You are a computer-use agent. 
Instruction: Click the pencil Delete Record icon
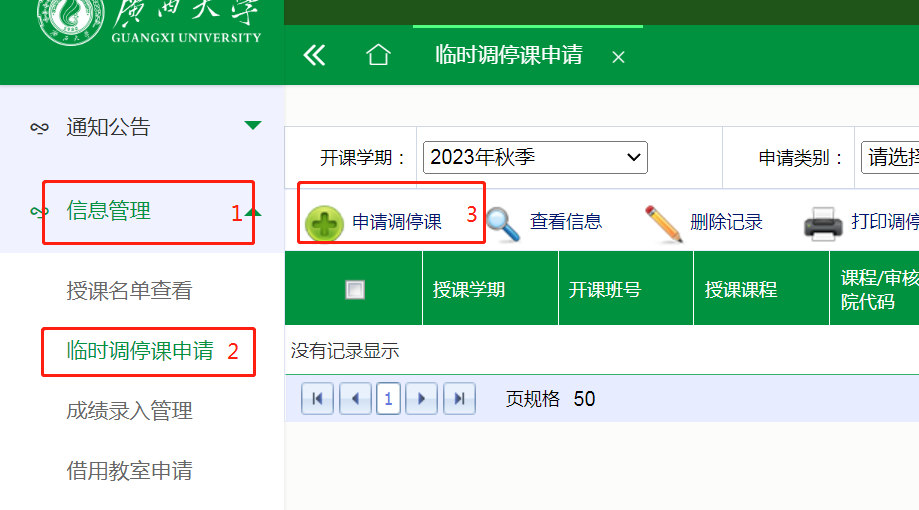663,223
